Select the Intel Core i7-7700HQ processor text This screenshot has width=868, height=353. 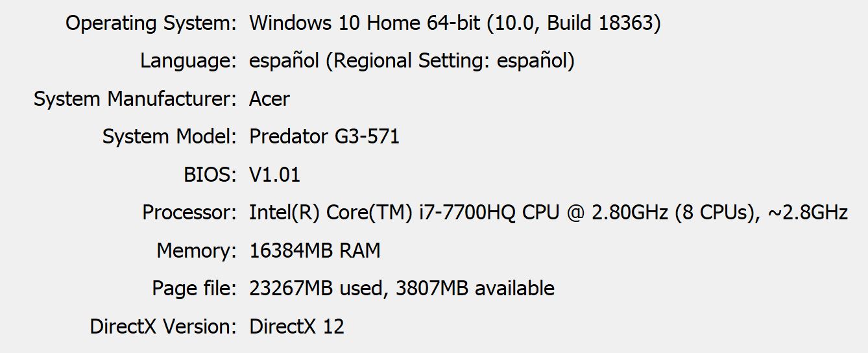[548, 212]
